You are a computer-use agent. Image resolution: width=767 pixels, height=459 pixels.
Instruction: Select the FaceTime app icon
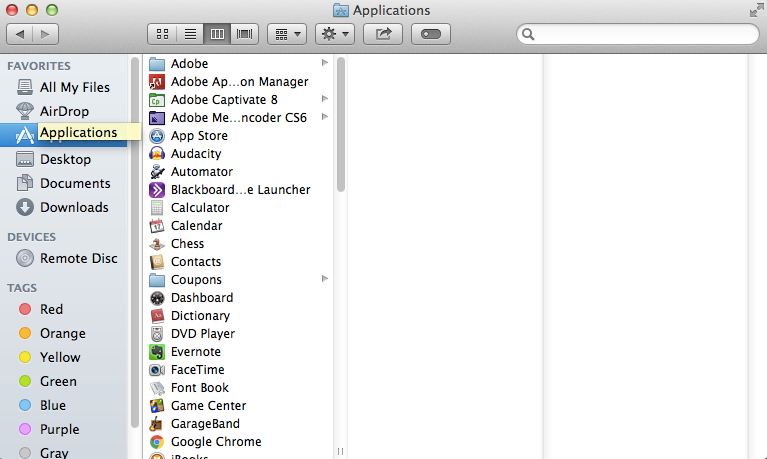[157, 370]
